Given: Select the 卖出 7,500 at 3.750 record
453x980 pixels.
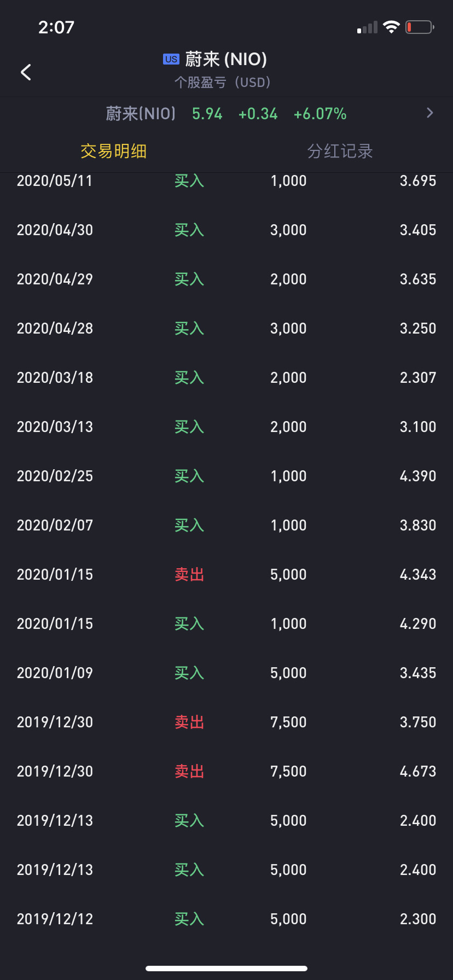Looking at the screenshot, I should [226, 722].
